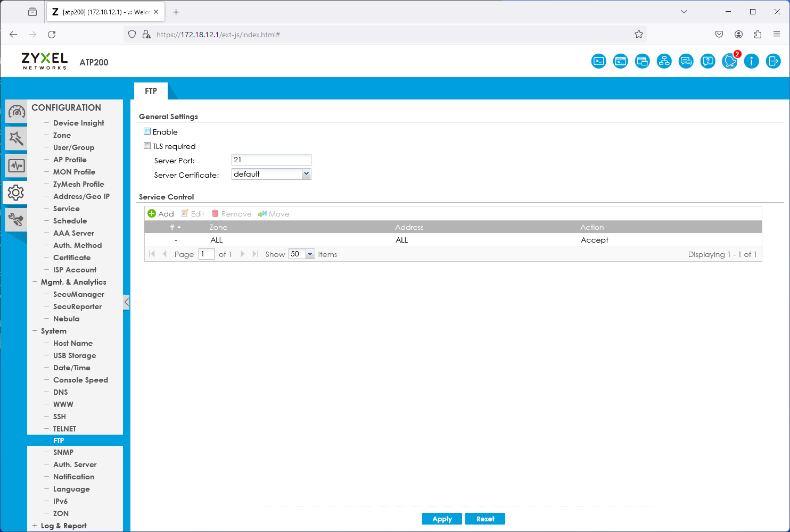Image resolution: width=790 pixels, height=532 pixels.
Task: Collapse the navigation panel arrow
Action: 126,302
